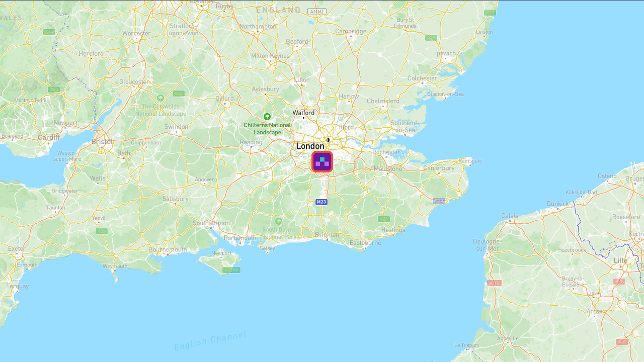Click the A1(M) road shield

click(317, 11)
